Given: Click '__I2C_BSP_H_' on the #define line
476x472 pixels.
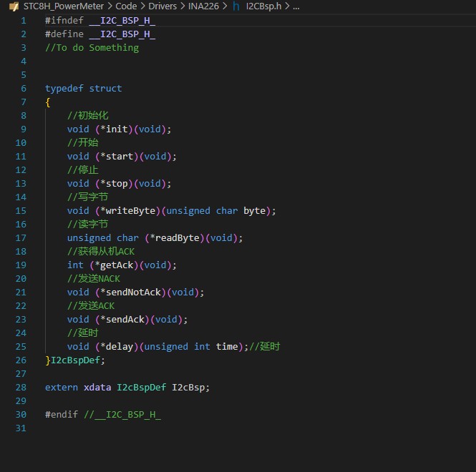Looking at the screenshot, I should 122,34.
